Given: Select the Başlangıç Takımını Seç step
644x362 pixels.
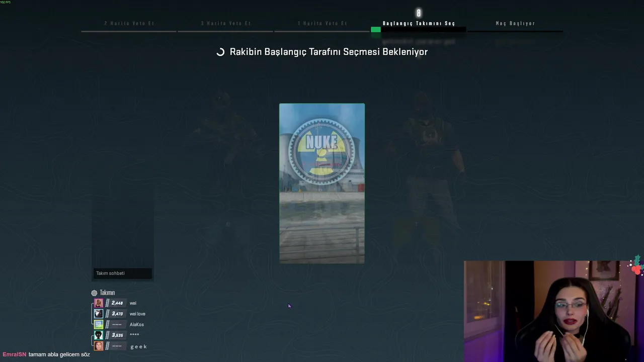Looking at the screenshot, I should coord(419,24).
